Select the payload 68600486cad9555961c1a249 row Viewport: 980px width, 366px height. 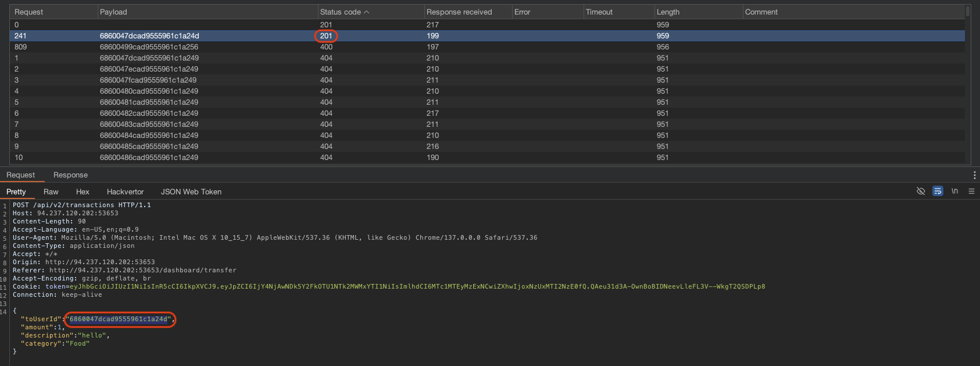pos(487,157)
